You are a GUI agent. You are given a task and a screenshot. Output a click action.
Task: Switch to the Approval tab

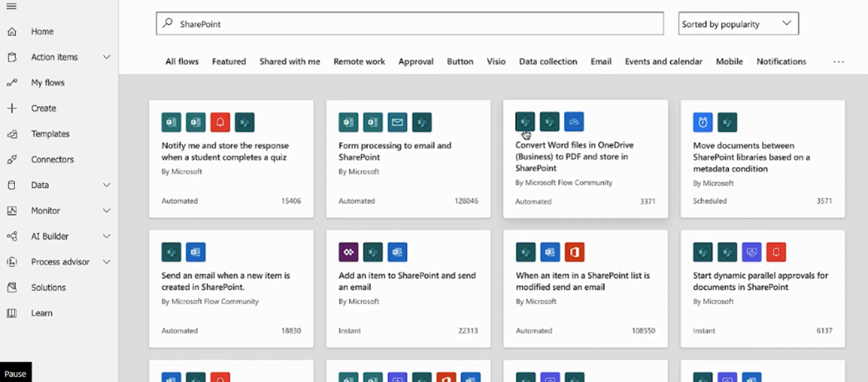[x=416, y=61]
